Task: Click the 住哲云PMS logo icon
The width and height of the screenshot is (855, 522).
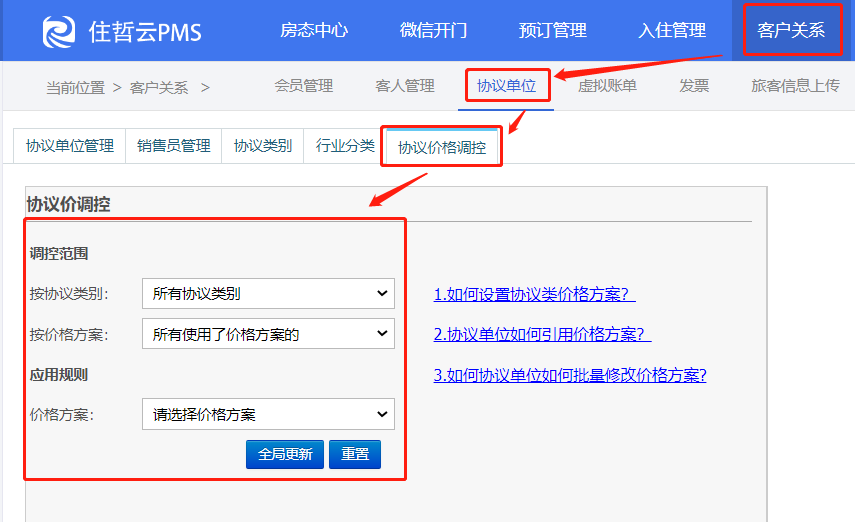Action: tap(59, 32)
